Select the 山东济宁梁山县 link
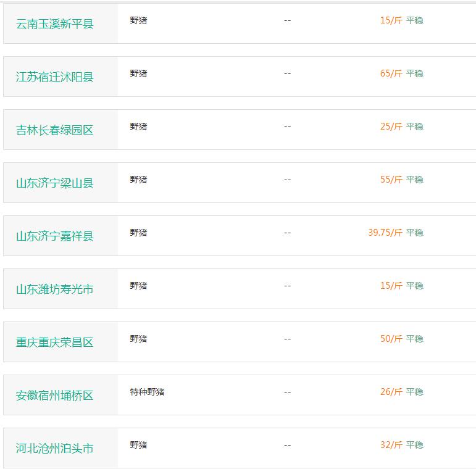Screen dimensions: 476x469 pos(55,183)
